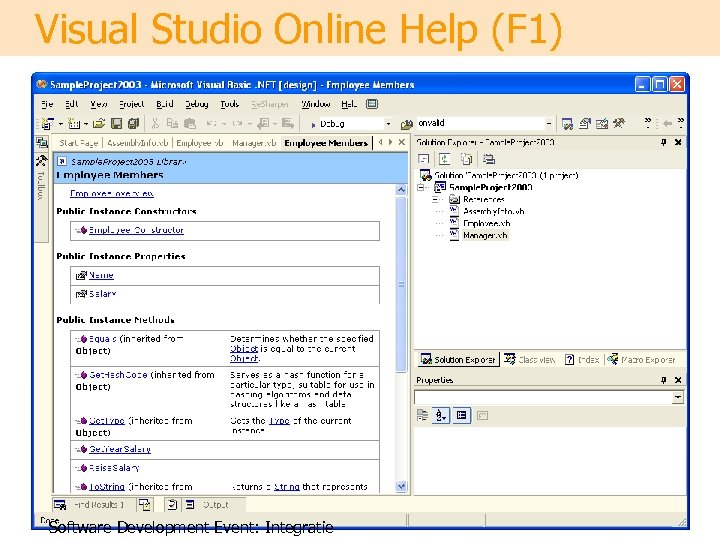Collapse the SampleProject2003 tree node
The width and height of the screenshot is (720, 540).
421,187
